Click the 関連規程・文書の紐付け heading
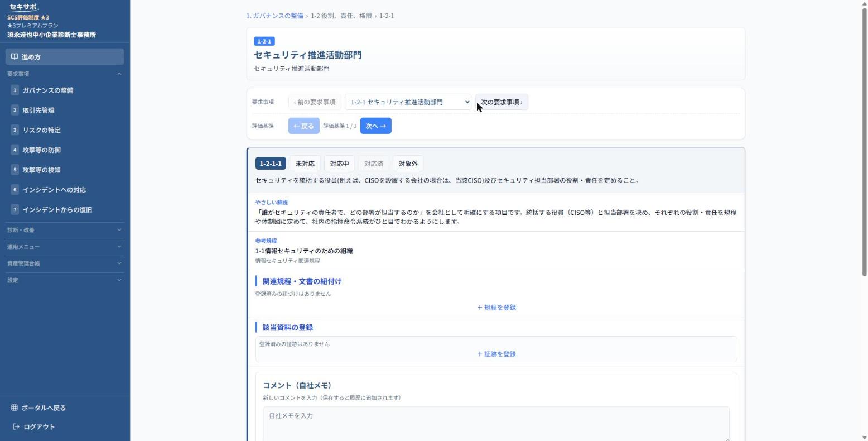Viewport: 868px width, 441px height. coord(302,281)
